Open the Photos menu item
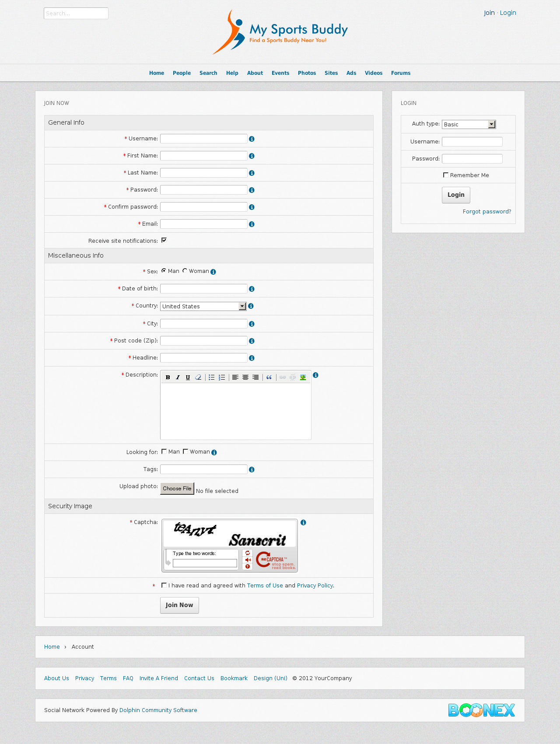Image resolution: width=560 pixels, height=744 pixels. pos(307,73)
